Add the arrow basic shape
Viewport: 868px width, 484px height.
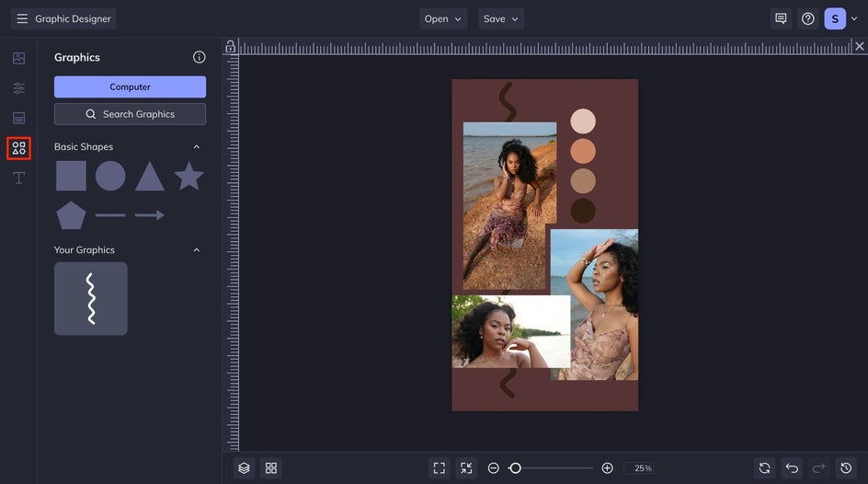[150, 215]
